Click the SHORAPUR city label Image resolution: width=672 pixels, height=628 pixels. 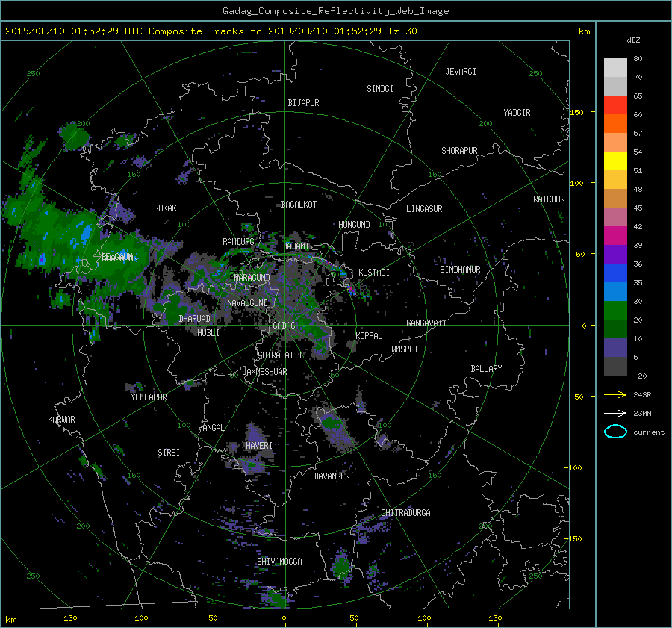[x=459, y=150]
